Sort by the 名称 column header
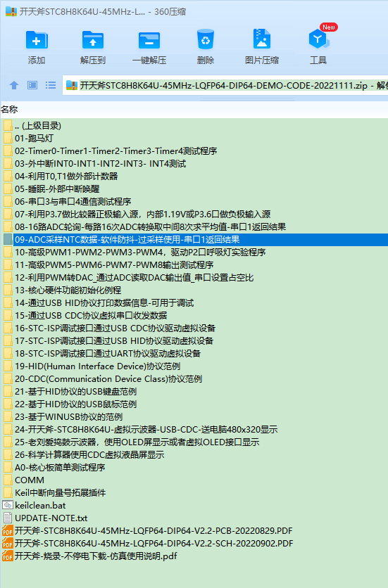388x588 pixels. click(x=9, y=110)
